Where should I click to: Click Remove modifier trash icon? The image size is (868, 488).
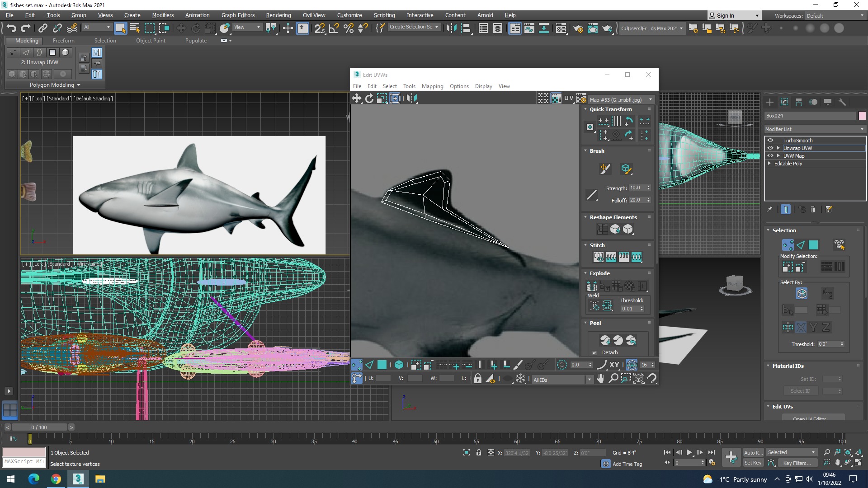click(x=813, y=209)
